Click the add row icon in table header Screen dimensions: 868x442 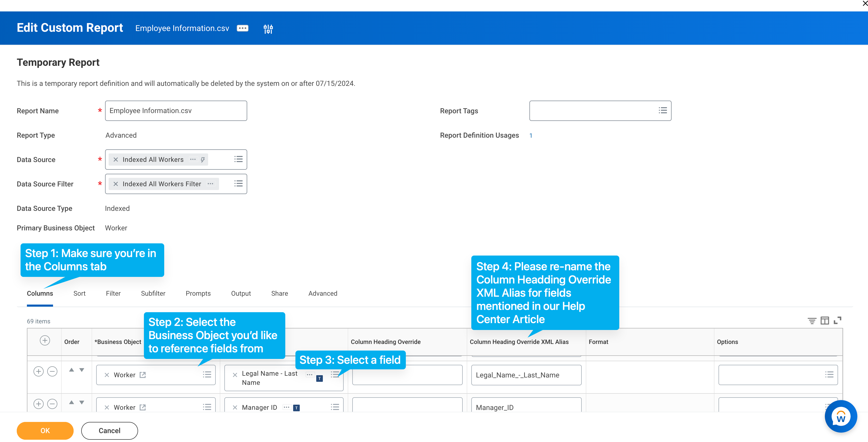(45, 341)
